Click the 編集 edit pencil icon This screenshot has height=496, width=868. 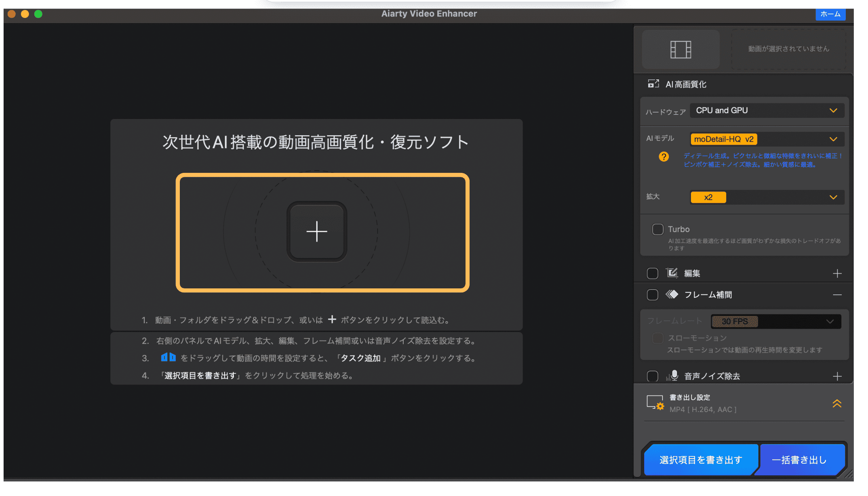[672, 273]
